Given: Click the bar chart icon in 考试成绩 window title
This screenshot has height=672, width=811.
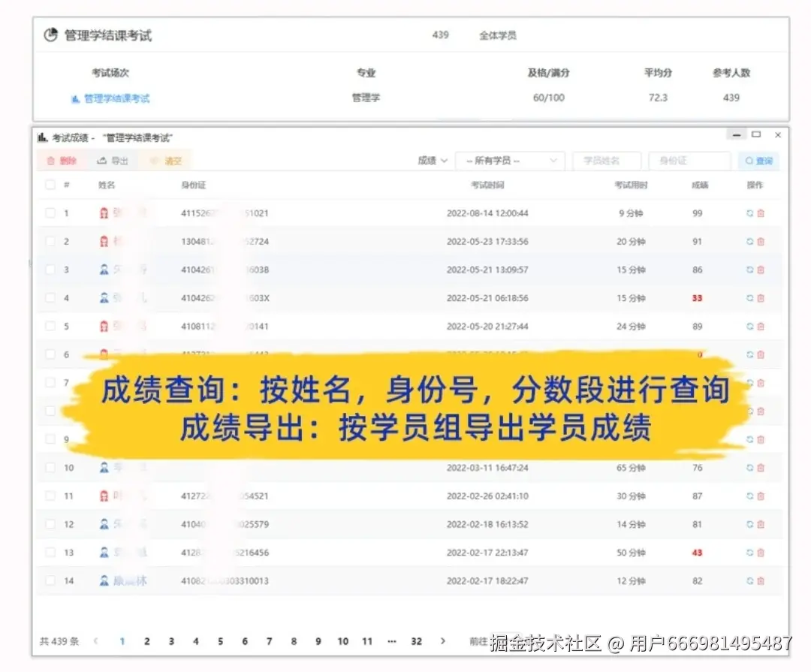Looking at the screenshot, I should [x=42, y=137].
